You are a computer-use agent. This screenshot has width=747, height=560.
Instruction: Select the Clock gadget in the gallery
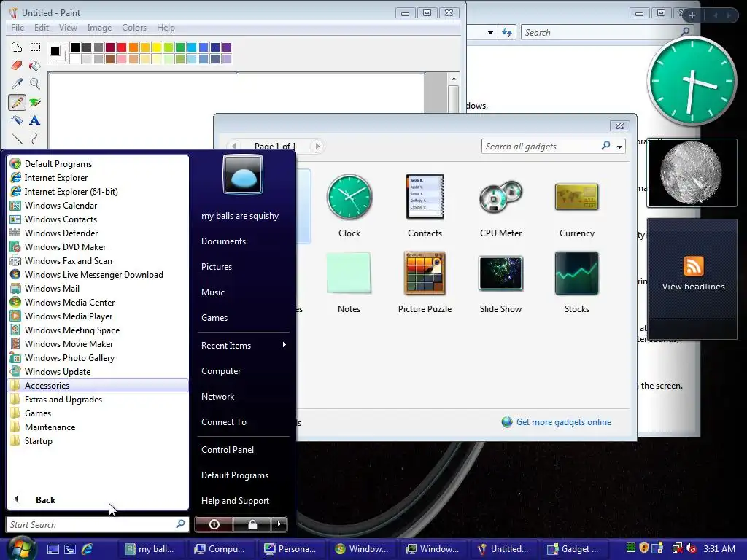tap(349, 206)
